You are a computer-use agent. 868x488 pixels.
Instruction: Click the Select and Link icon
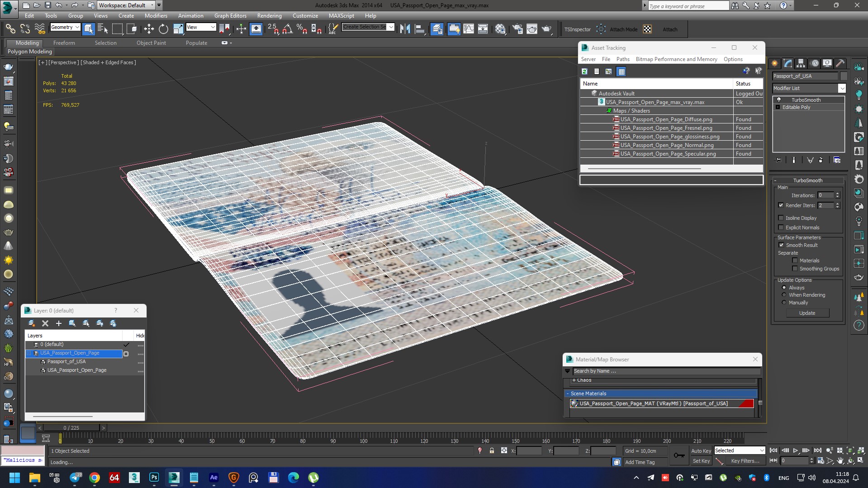(10, 29)
